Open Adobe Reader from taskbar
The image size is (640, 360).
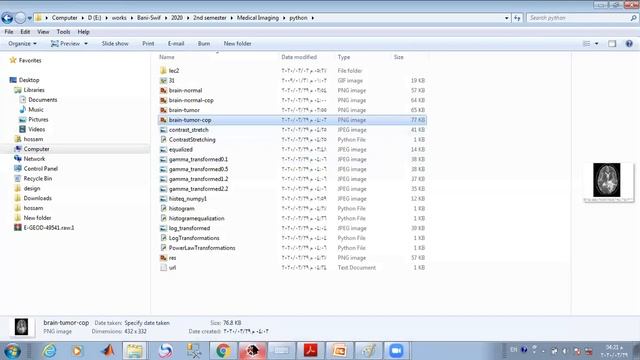pyautogui.click(x=310, y=351)
